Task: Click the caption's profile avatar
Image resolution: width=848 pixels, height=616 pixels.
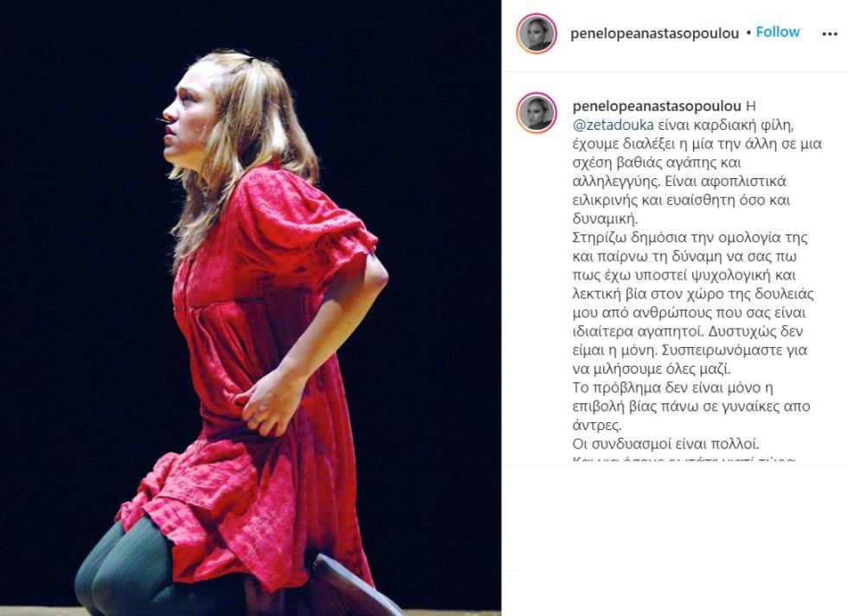Action: click(x=536, y=112)
